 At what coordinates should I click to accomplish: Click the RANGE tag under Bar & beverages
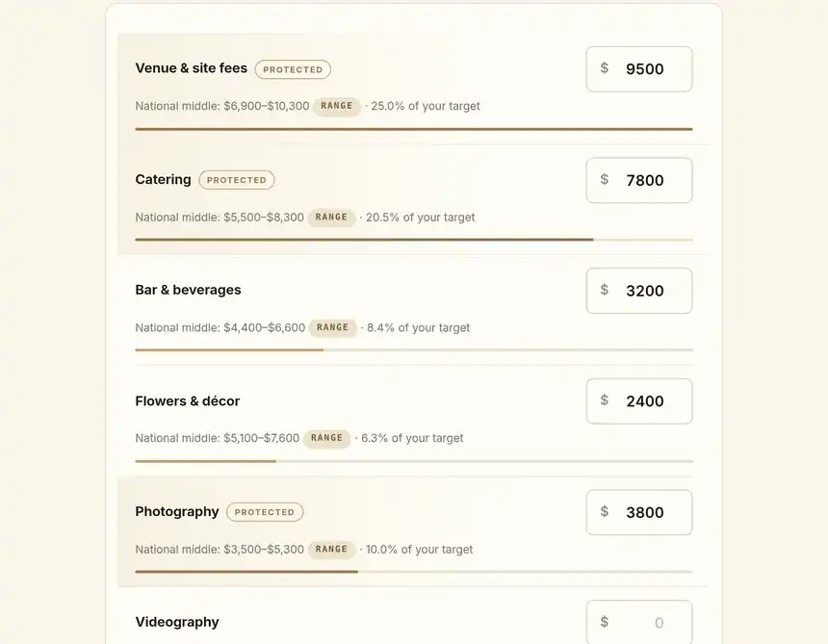pos(332,327)
